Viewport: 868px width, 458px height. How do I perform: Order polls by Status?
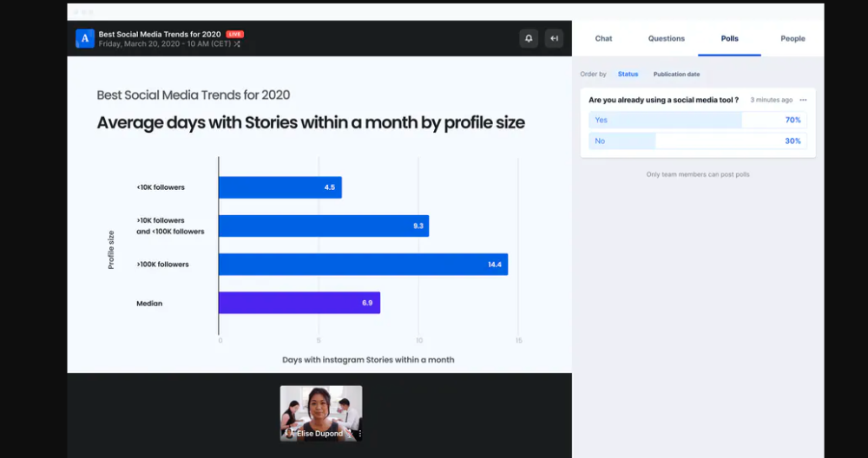coord(628,75)
